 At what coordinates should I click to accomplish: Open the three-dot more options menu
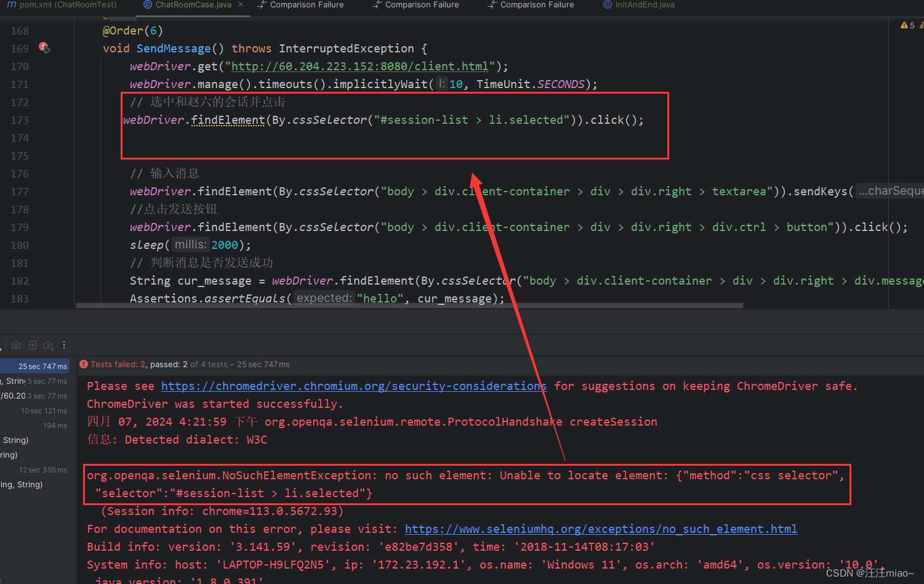(x=64, y=346)
